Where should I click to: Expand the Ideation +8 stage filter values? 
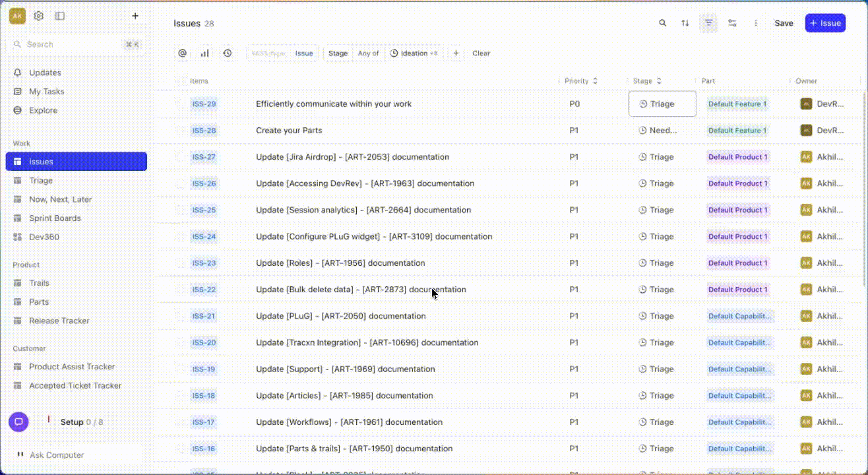pyautogui.click(x=414, y=53)
